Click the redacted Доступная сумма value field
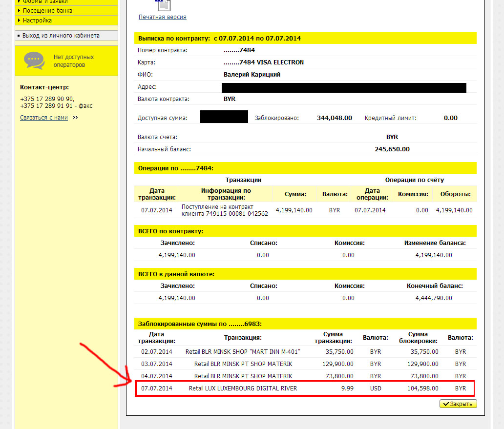 (224, 117)
